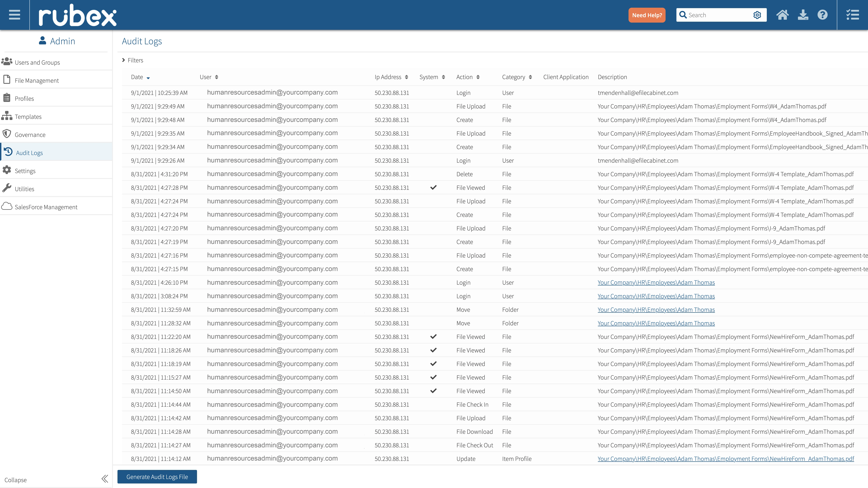Click File Download action cell
Image resolution: width=868 pixels, height=488 pixels.
coord(474,432)
